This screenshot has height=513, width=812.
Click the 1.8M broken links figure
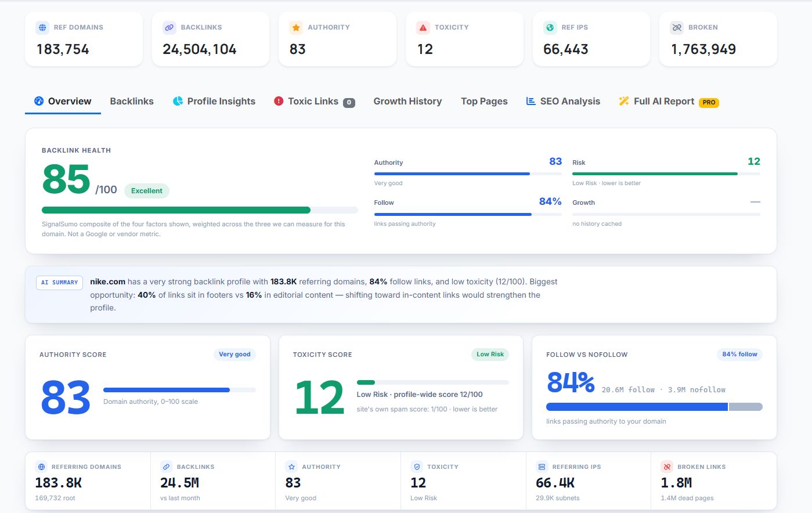[676, 483]
